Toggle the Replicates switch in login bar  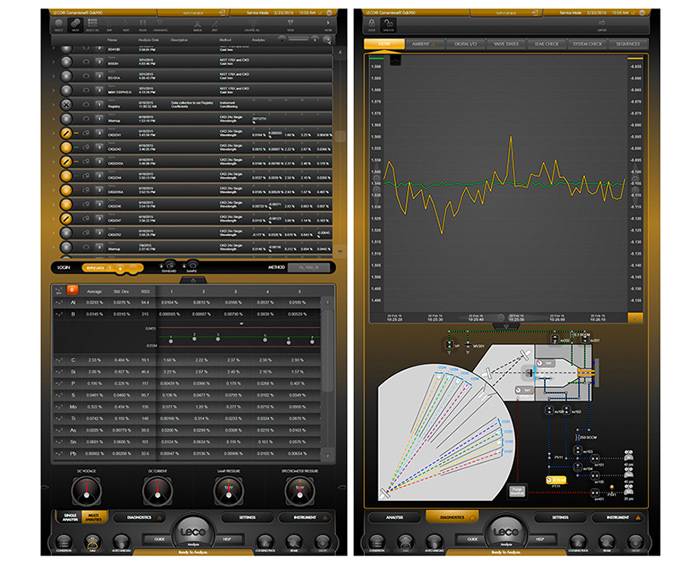point(117,268)
